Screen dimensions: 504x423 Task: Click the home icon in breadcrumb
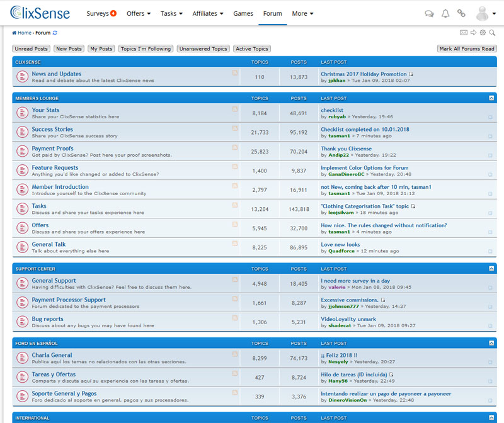(x=14, y=33)
